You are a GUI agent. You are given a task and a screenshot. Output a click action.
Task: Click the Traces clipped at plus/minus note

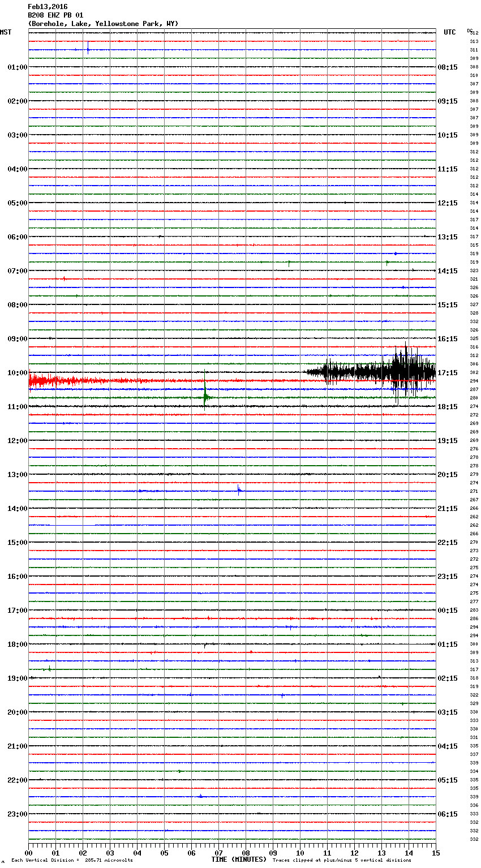point(342,861)
